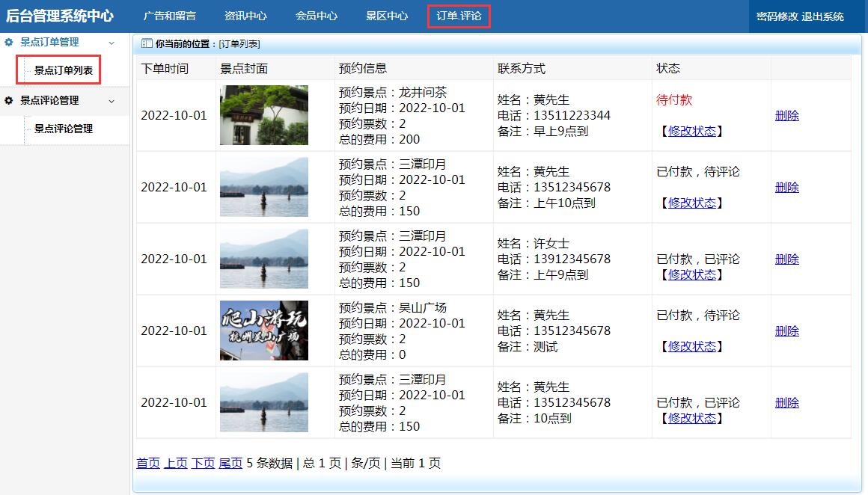Collapse the 景点评论管理 section chevron
Viewport: 868px width, 495px height.
[x=111, y=101]
